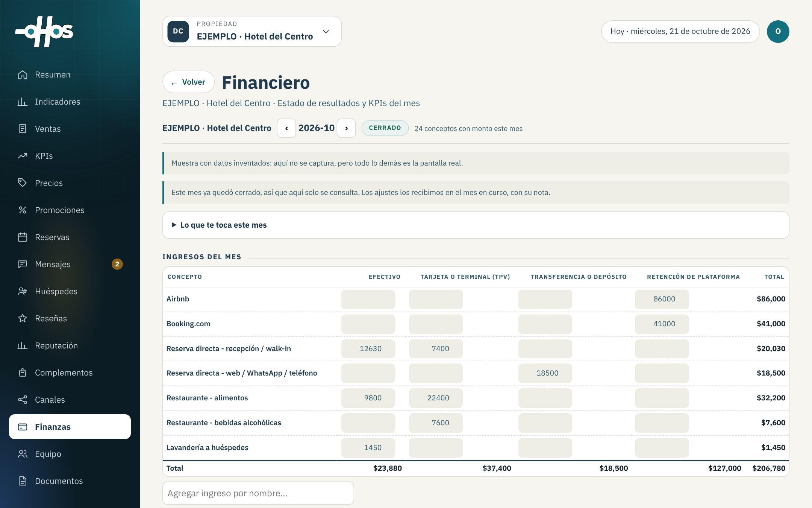Expand 'Lo que te toca este mes'
Screen dimensions: 812x508
click(x=476, y=225)
